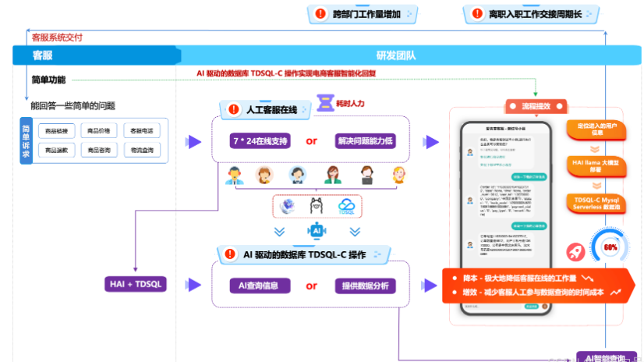Click the 商品咨询 box

(x=98, y=150)
